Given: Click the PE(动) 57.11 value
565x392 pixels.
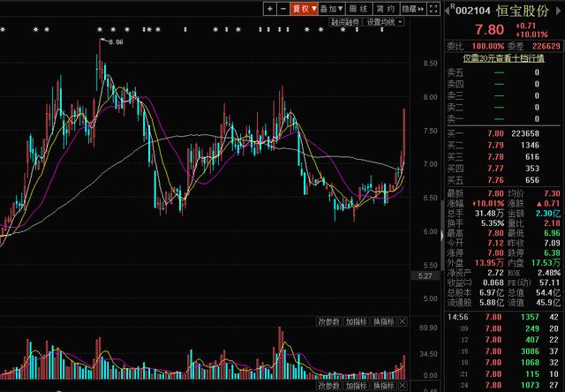Looking at the screenshot, I should pyautogui.click(x=549, y=283).
